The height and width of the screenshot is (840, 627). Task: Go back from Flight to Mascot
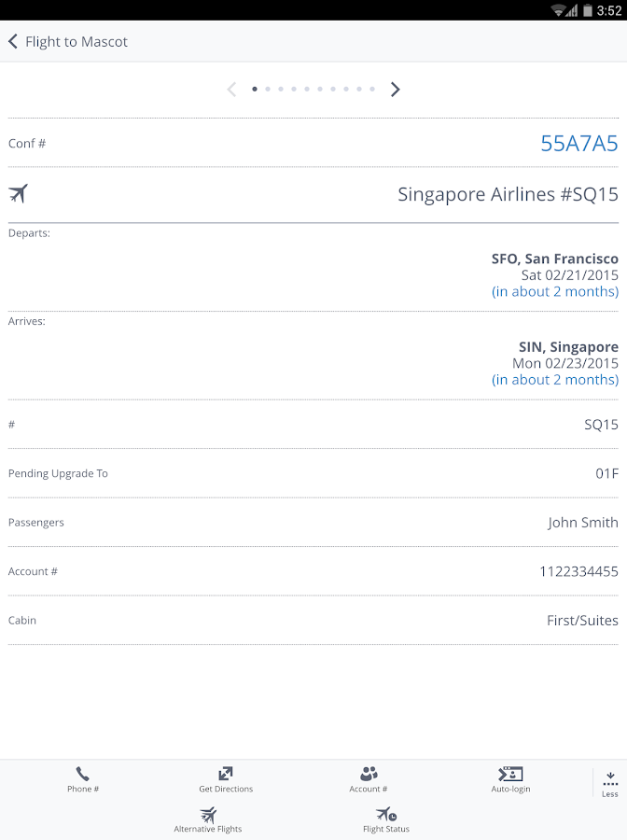coord(13,42)
